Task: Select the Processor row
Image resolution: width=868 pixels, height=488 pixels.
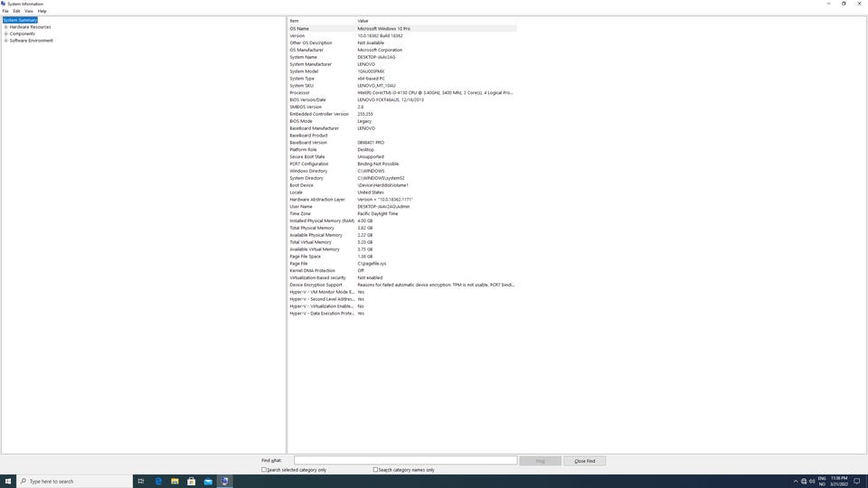Action: [x=402, y=93]
